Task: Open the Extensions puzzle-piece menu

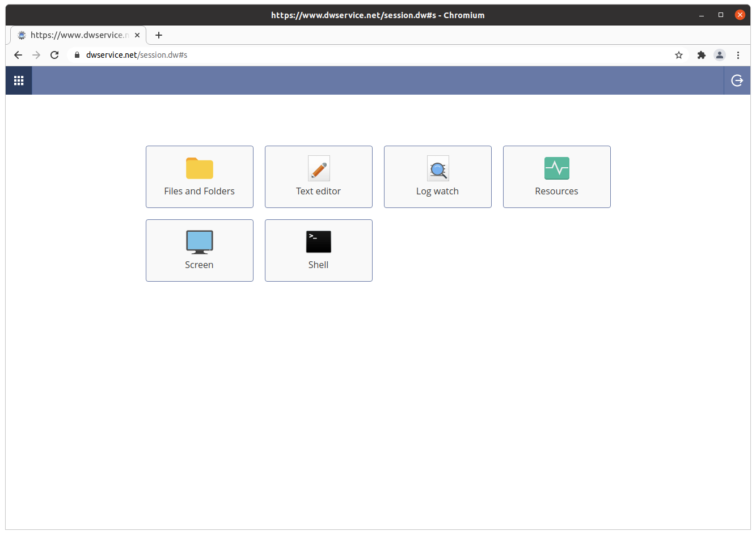Action: coord(702,55)
